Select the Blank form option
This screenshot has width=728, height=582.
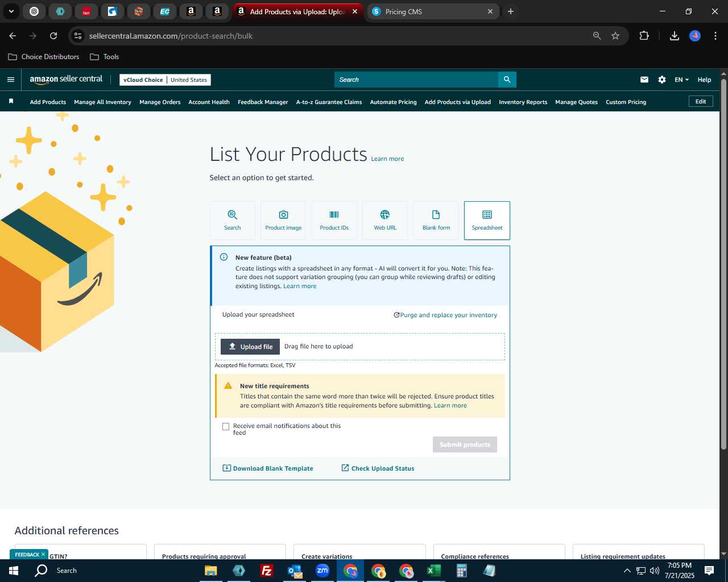pyautogui.click(x=436, y=221)
